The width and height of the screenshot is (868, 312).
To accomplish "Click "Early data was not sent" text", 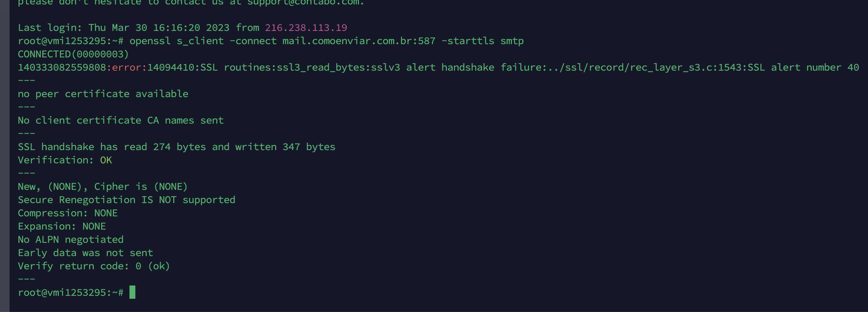I will [85, 253].
